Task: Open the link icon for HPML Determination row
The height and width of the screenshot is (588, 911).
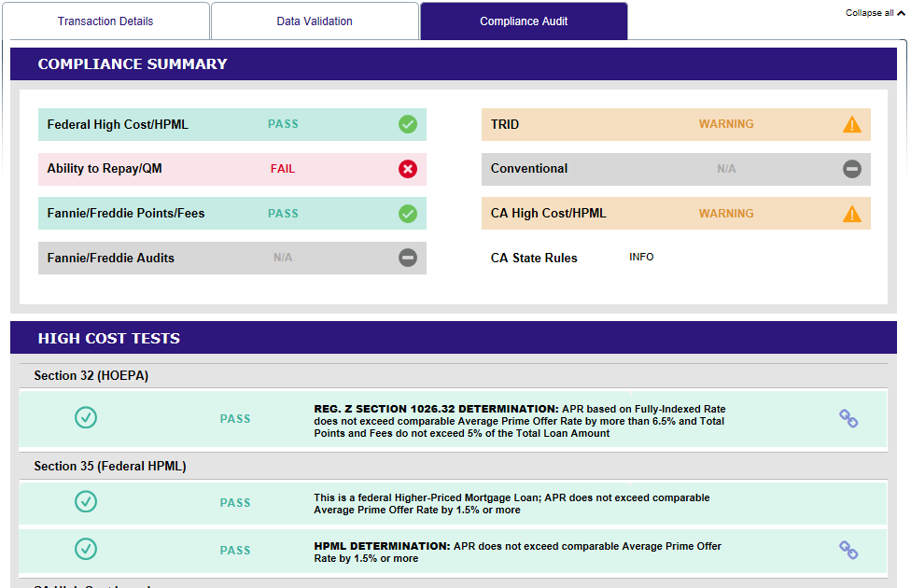Action: coord(848,550)
